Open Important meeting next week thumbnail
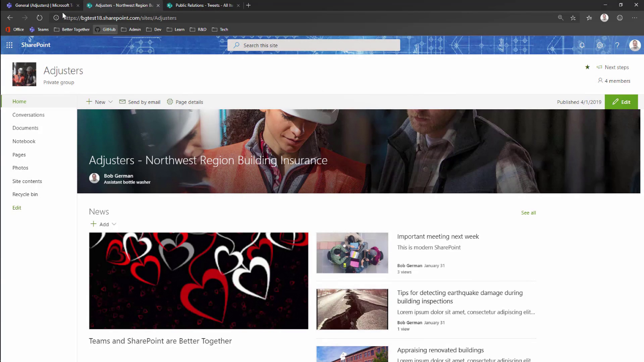 [x=352, y=253]
